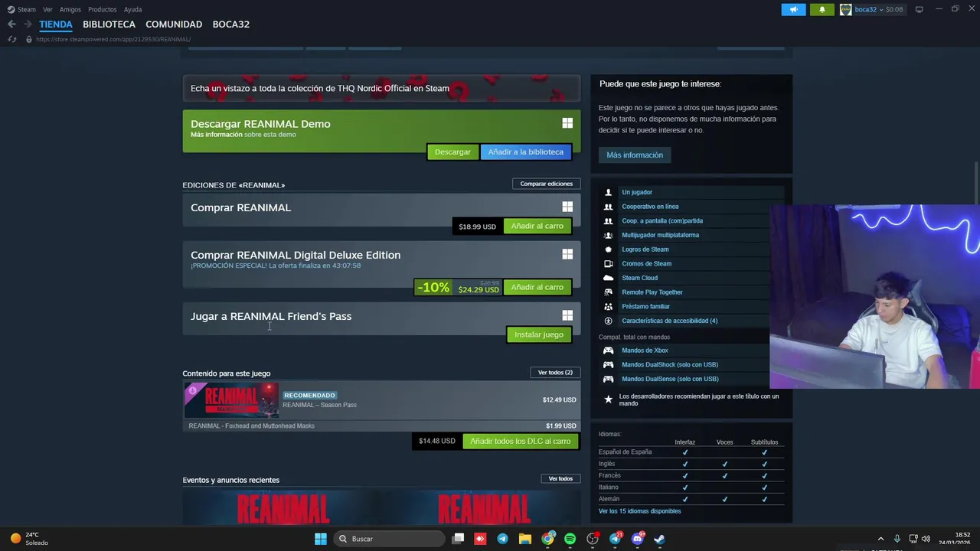Click Añadir todos los DLC al carro
Viewport: 980px width, 551px height.
pos(521,441)
